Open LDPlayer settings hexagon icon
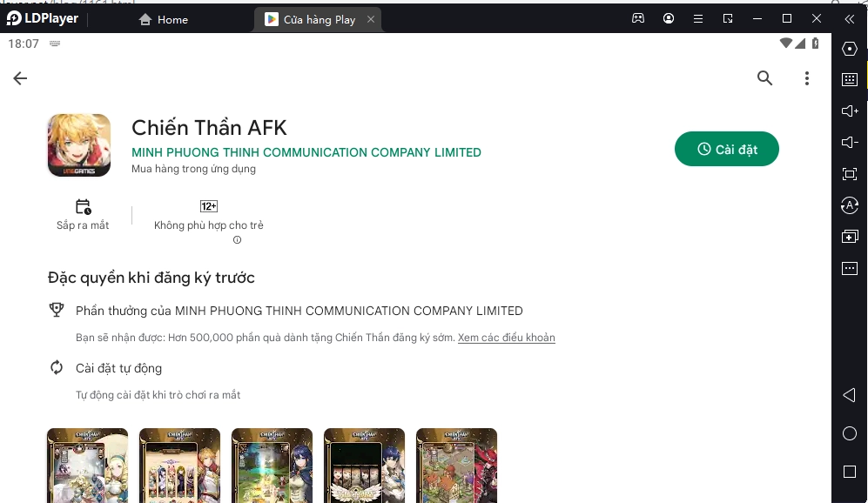Image resolution: width=868 pixels, height=503 pixels. tap(850, 49)
